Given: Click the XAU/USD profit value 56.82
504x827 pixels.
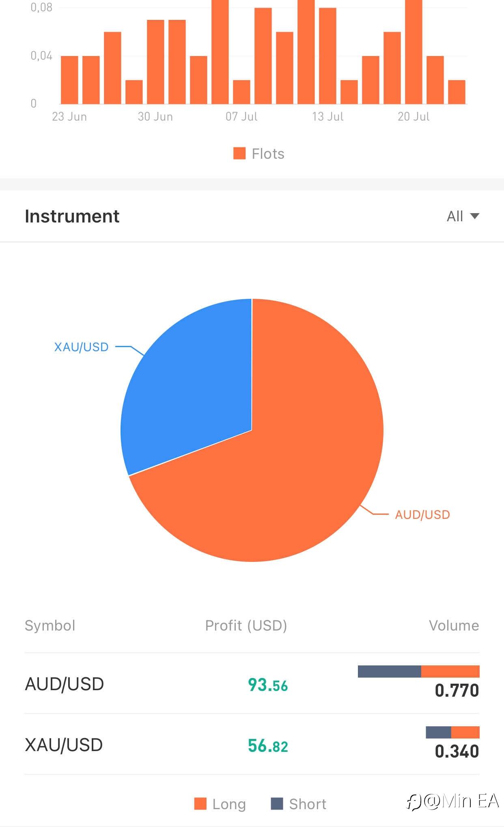Looking at the screenshot, I should (268, 746).
